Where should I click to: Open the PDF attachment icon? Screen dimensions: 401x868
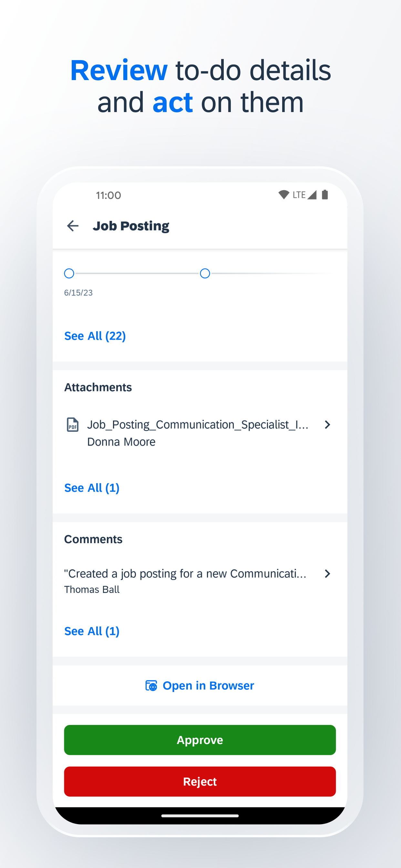coord(72,425)
